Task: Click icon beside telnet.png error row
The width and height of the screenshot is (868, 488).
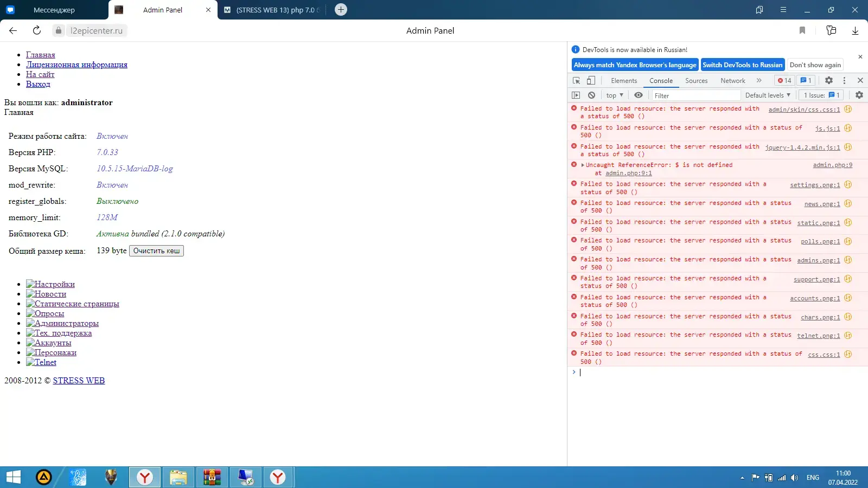Action: pyautogui.click(x=848, y=335)
